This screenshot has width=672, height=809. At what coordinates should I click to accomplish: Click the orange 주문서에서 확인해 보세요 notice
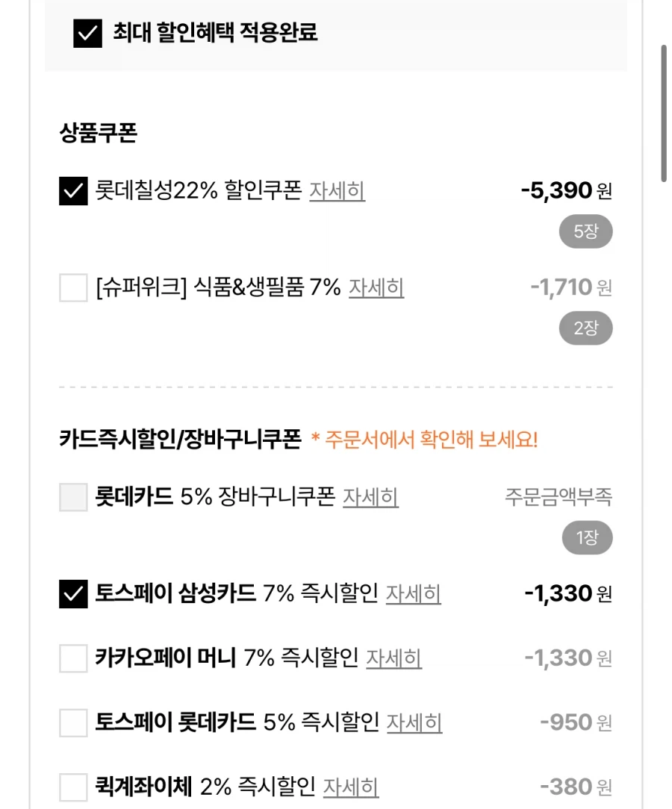(x=424, y=440)
